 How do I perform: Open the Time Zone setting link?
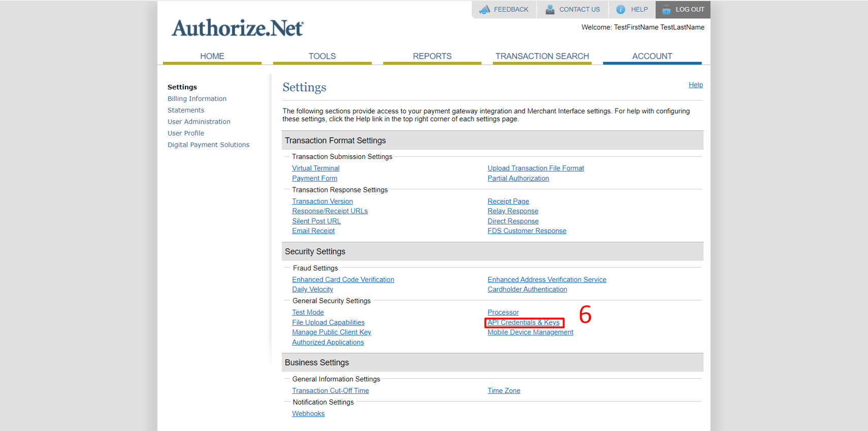tap(503, 390)
